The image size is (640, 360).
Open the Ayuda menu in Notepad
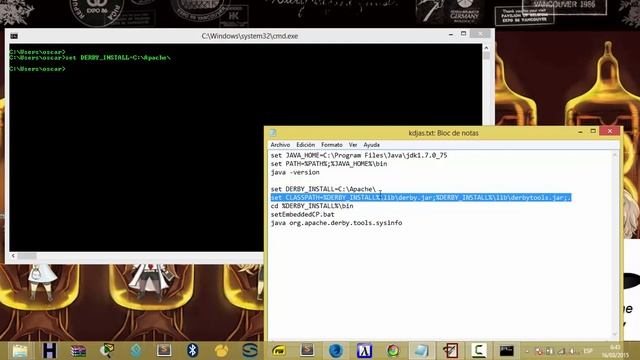point(371,145)
